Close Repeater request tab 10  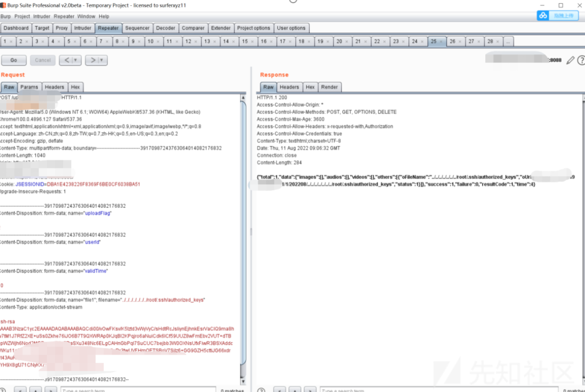pyautogui.click(x=158, y=42)
